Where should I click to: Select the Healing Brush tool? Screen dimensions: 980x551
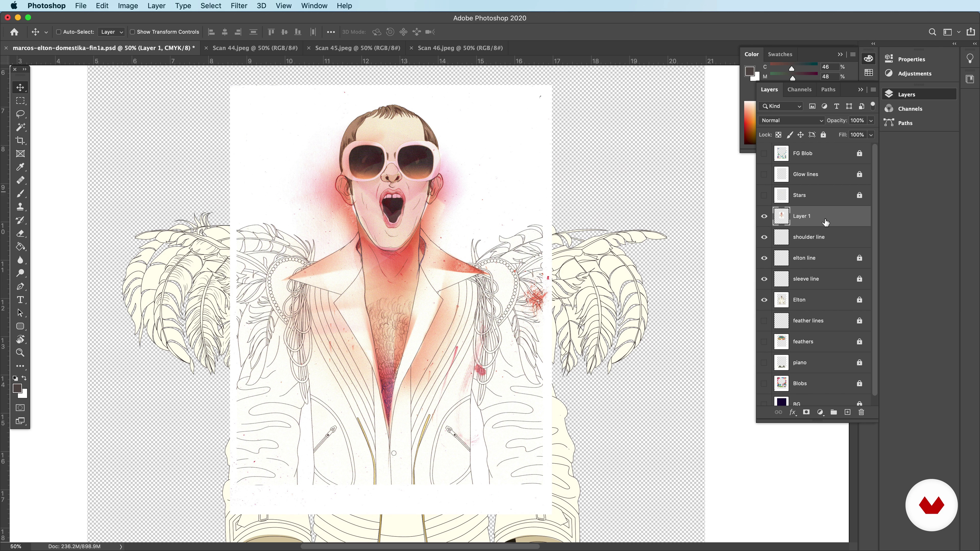[x=20, y=180]
